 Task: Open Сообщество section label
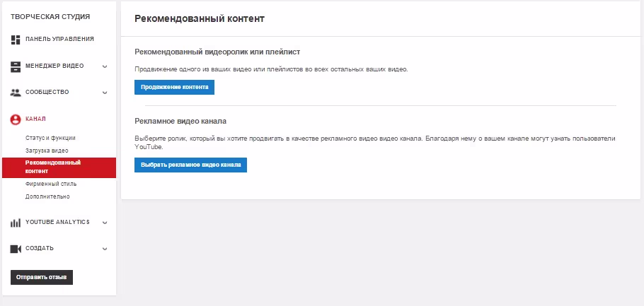[x=47, y=92]
